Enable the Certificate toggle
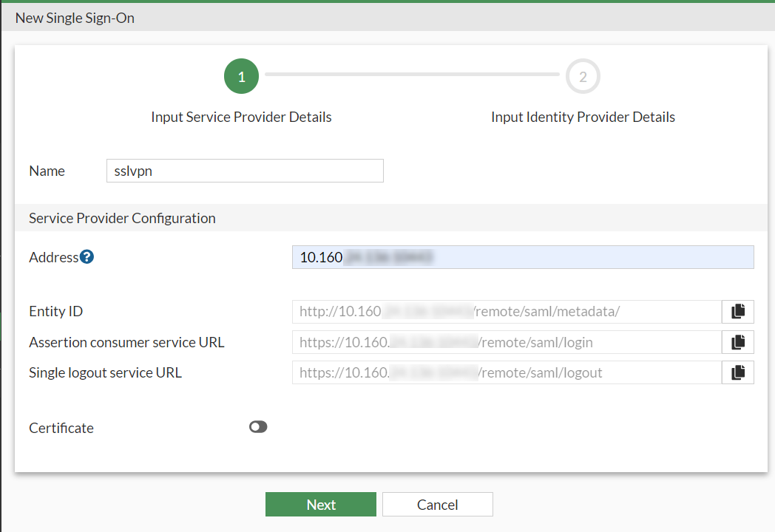775x532 pixels. coord(258,427)
